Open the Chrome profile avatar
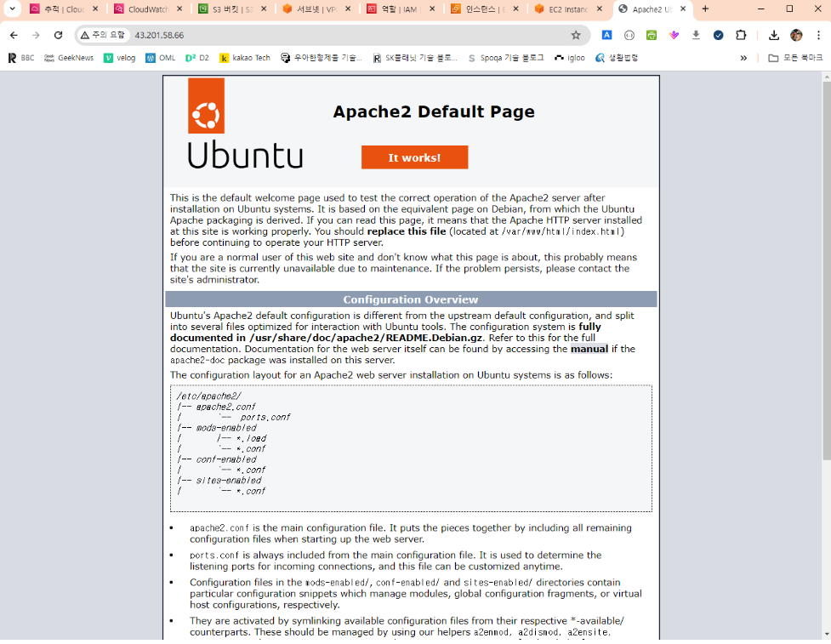This screenshot has height=644, width=831. [796, 35]
